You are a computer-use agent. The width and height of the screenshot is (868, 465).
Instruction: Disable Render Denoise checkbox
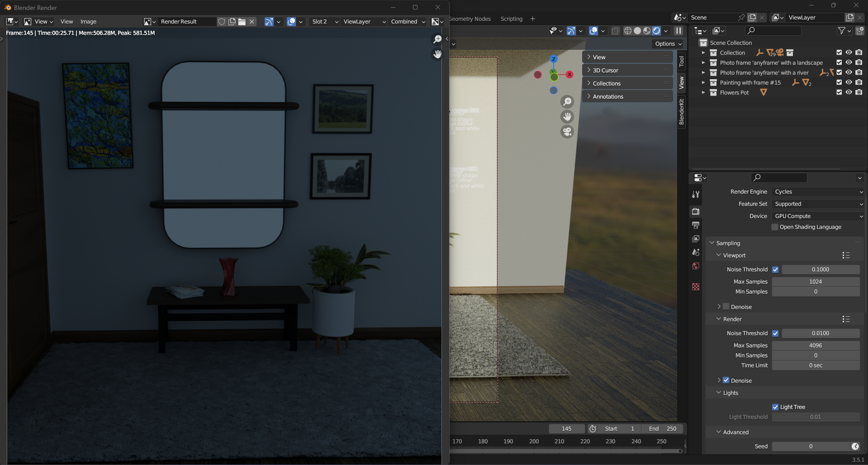(x=726, y=380)
